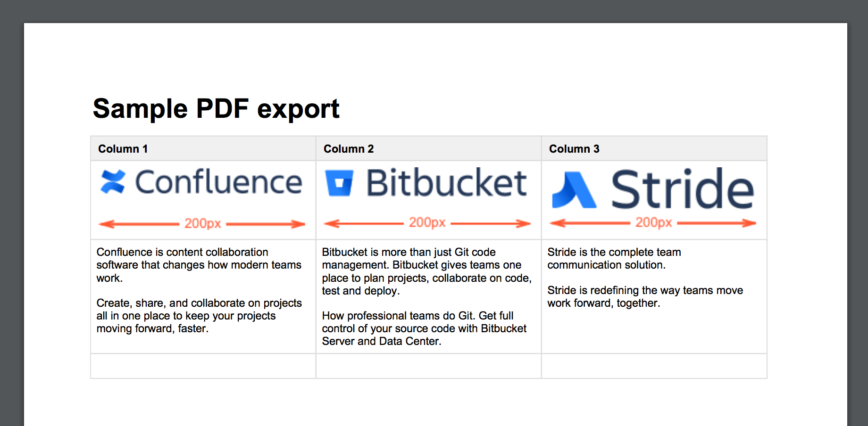Click the "Confluence" wordmark text
Viewport: 868px width, 426px height.
219,182
